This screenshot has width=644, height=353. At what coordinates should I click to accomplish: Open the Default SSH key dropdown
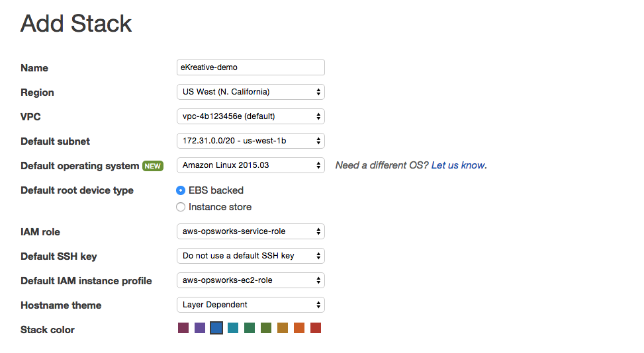[250, 256]
